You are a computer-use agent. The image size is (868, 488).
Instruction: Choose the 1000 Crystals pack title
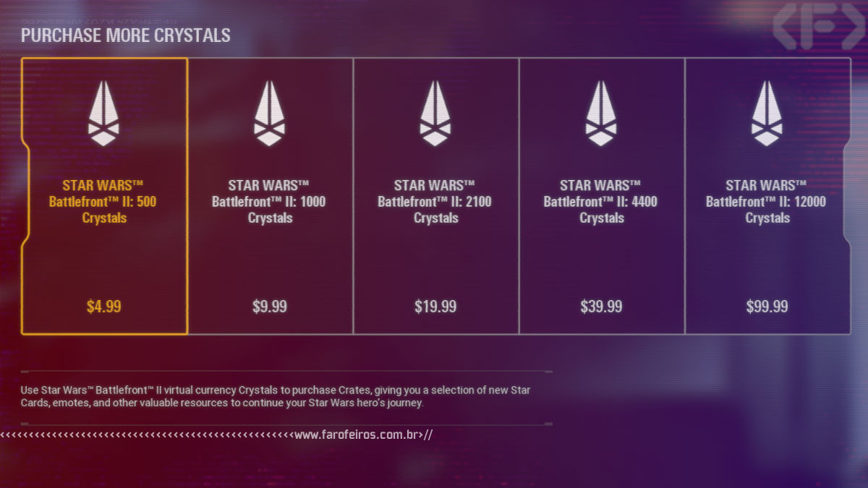(x=269, y=202)
